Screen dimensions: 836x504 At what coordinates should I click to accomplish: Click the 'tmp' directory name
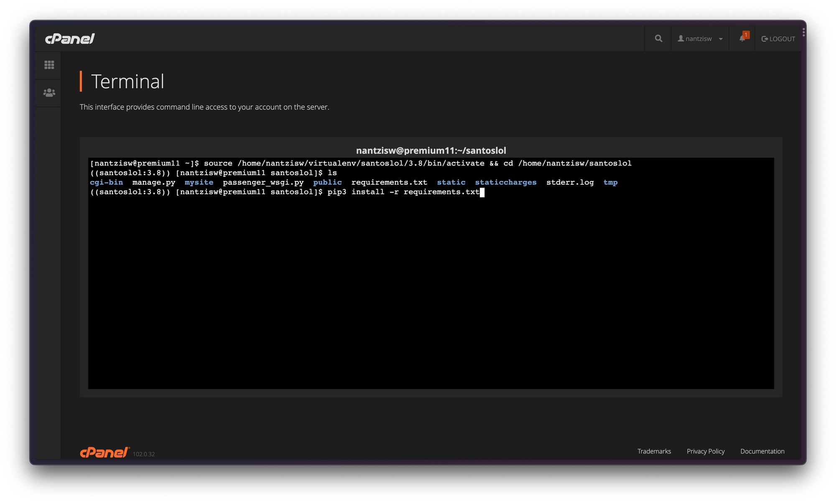pos(611,182)
